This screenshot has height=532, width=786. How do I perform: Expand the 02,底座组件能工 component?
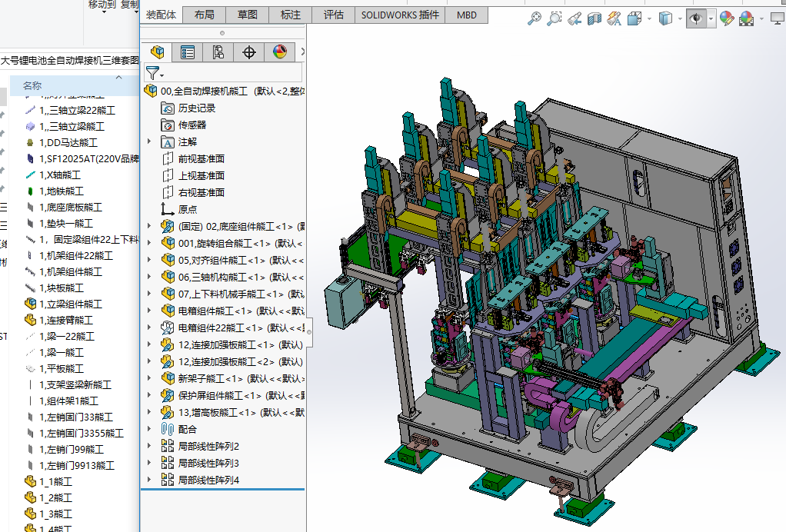point(149,227)
